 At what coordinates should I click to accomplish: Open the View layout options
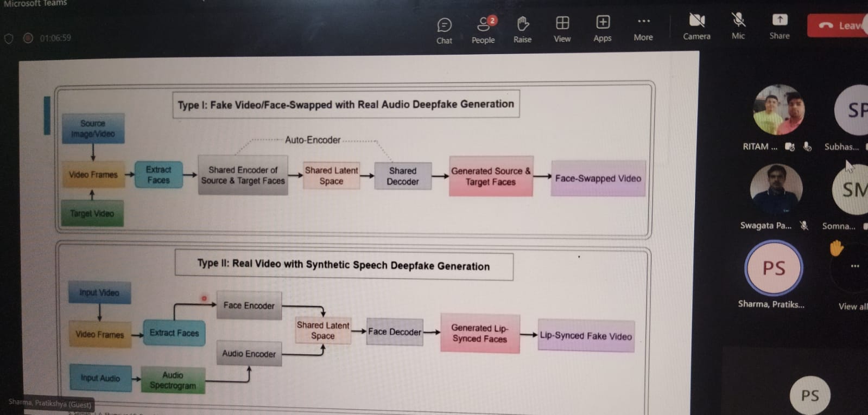click(x=562, y=29)
